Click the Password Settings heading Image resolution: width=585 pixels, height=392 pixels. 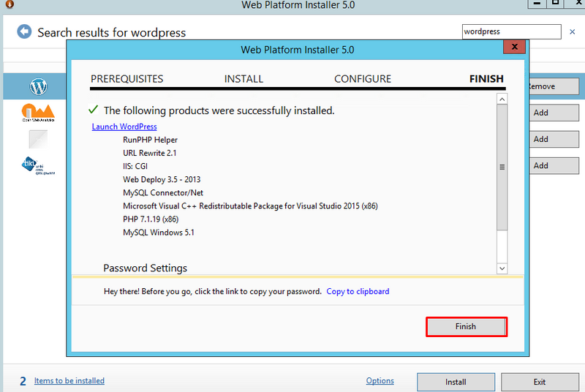[x=145, y=268]
